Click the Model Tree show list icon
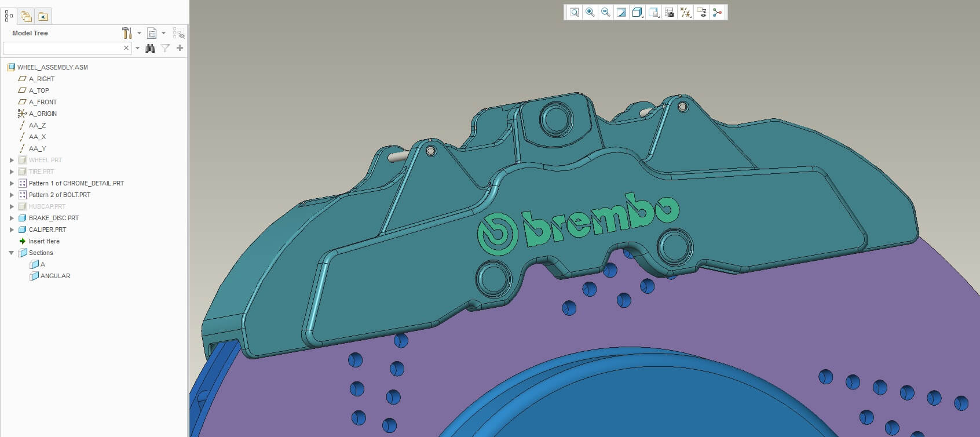Viewport: 980px width, 437px height. (x=152, y=33)
